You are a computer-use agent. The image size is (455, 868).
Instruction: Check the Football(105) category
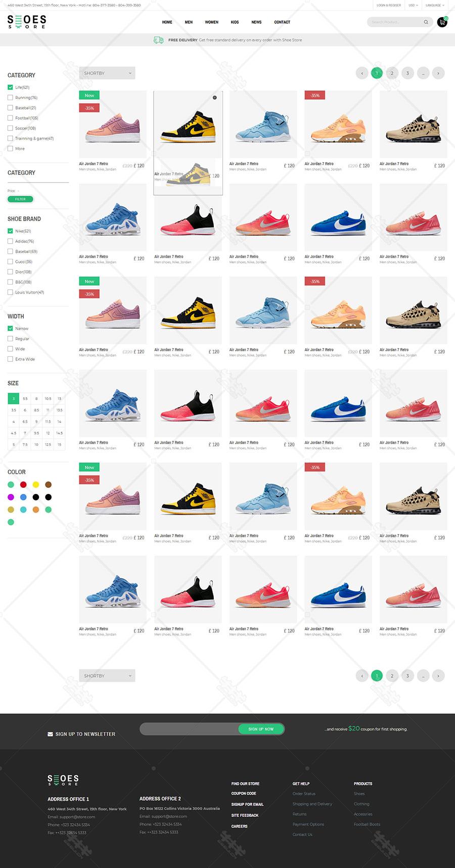coord(10,118)
